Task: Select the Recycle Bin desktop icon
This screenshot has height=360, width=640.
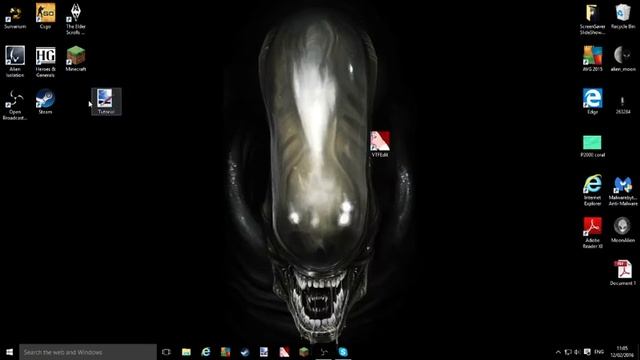Action: [623, 17]
